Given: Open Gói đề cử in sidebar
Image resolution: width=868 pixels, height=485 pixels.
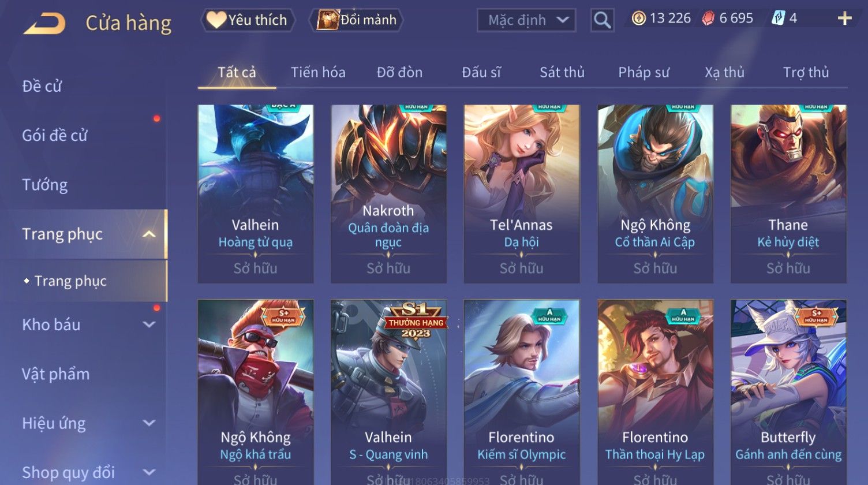Looking at the screenshot, I should tap(54, 136).
